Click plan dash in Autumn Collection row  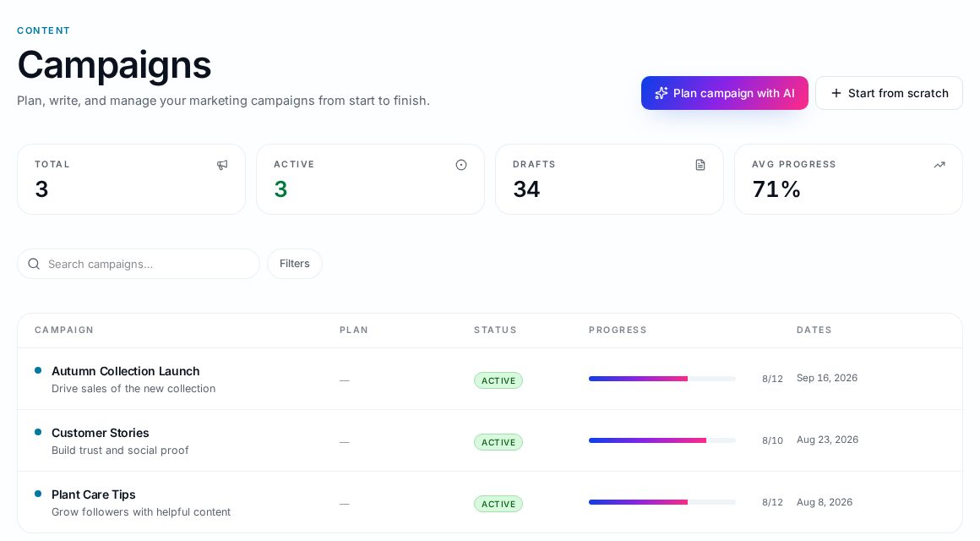[x=345, y=380]
